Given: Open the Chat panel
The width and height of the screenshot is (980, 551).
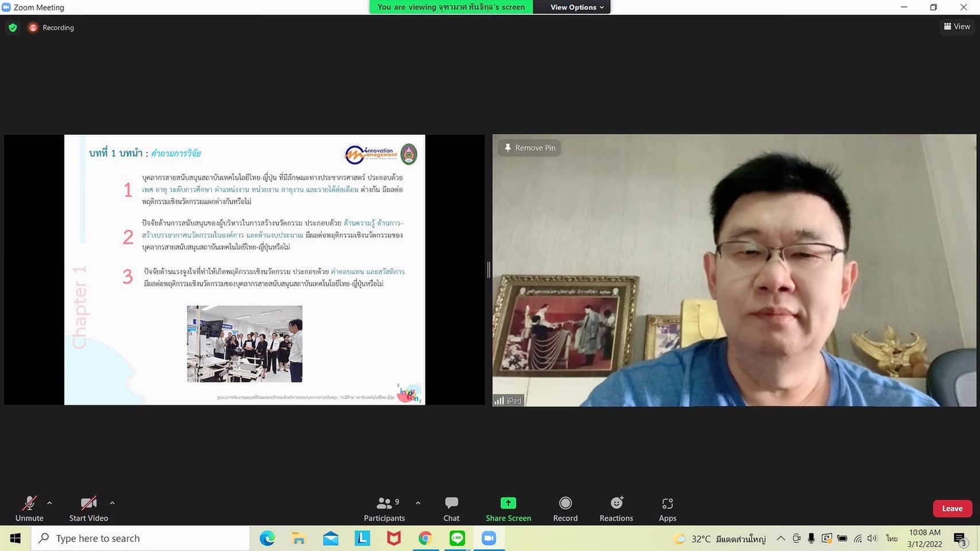Looking at the screenshot, I should pyautogui.click(x=451, y=509).
